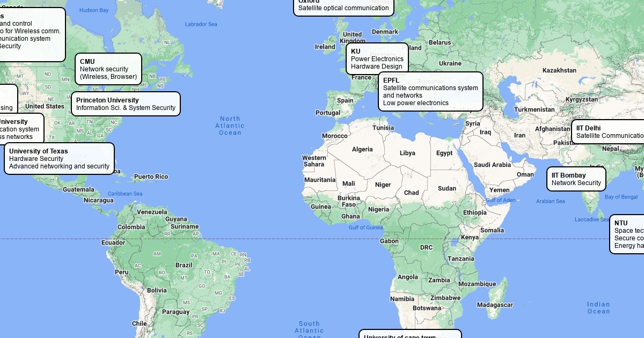Click the Peru country label
644x338 pixels.
121,271
